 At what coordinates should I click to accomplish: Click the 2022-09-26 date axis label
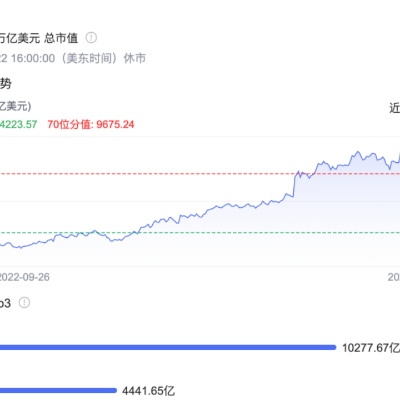point(25,277)
